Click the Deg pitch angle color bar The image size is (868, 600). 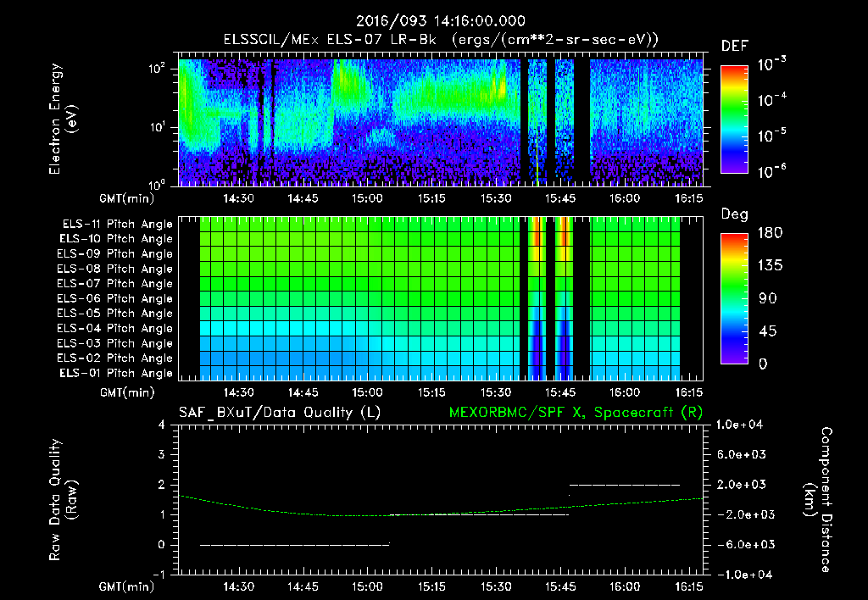pos(734,298)
